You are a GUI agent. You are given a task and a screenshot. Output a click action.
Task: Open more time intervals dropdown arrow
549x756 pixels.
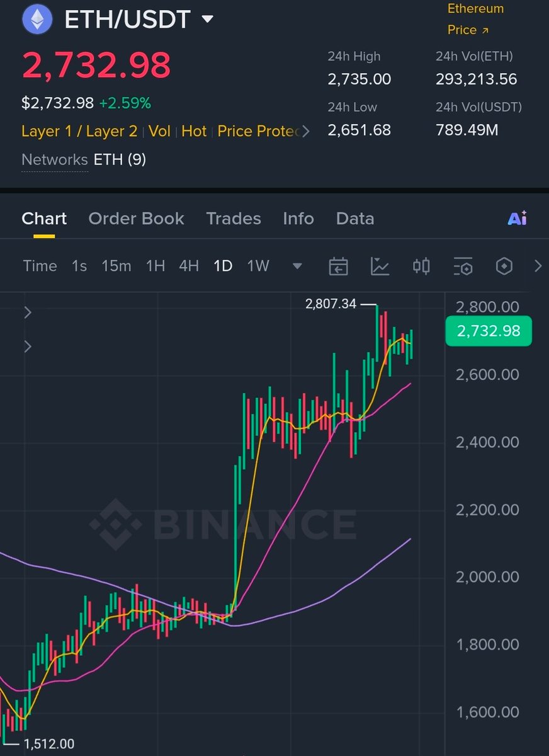click(x=297, y=266)
